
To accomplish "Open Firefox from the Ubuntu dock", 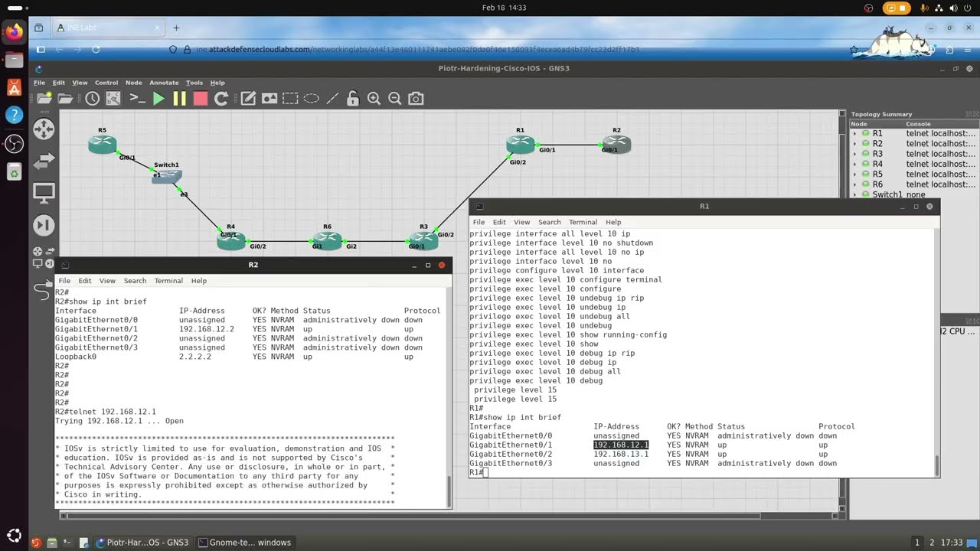I will [14, 32].
